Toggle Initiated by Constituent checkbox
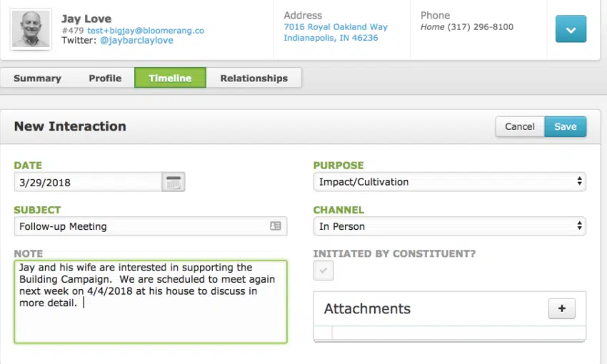The width and height of the screenshot is (607, 364). [323, 271]
